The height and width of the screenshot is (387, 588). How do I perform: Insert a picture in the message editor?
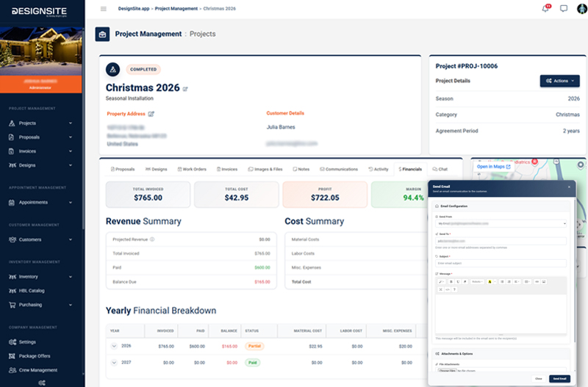(544, 282)
